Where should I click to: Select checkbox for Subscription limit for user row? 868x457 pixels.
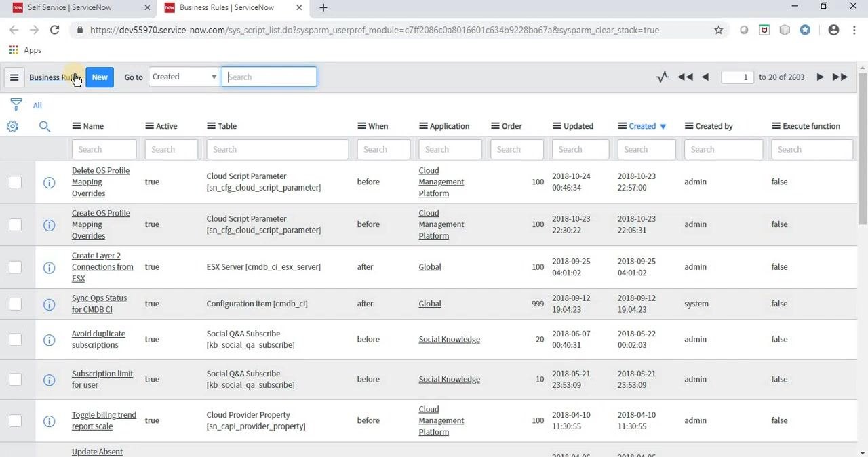tap(15, 379)
